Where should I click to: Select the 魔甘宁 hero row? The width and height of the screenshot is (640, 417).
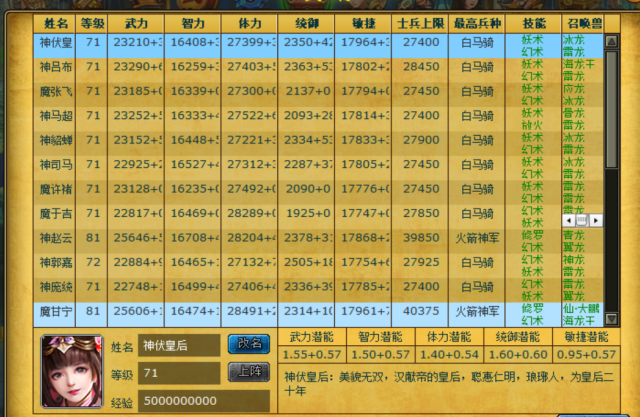pos(300,310)
